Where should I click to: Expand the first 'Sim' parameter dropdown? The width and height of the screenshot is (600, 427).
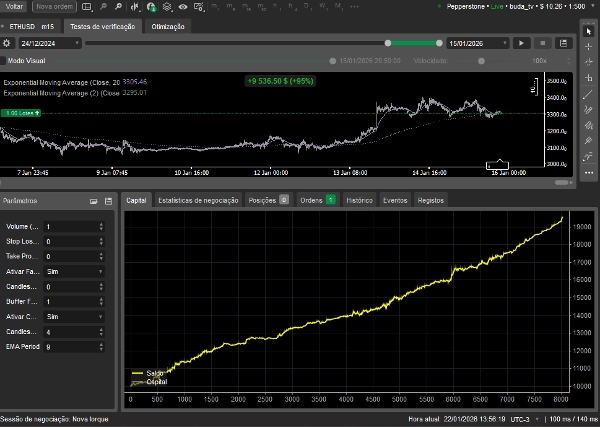pos(101,271)
